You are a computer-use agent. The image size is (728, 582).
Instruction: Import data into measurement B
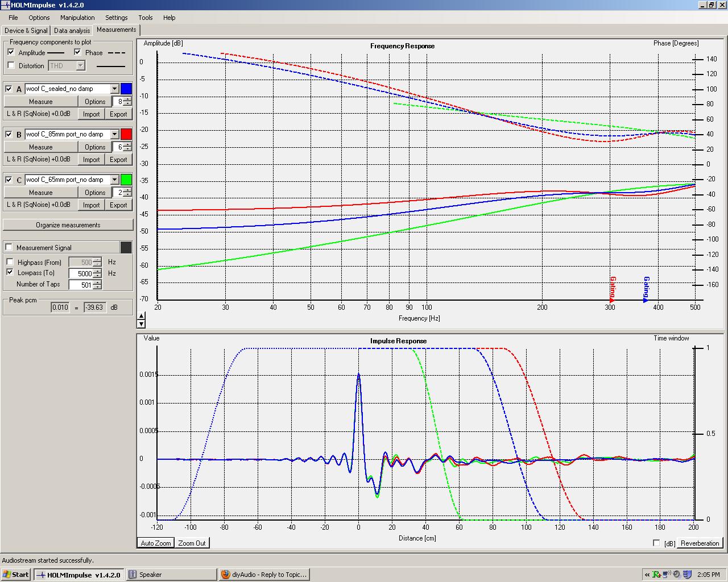tap(91, 159)
